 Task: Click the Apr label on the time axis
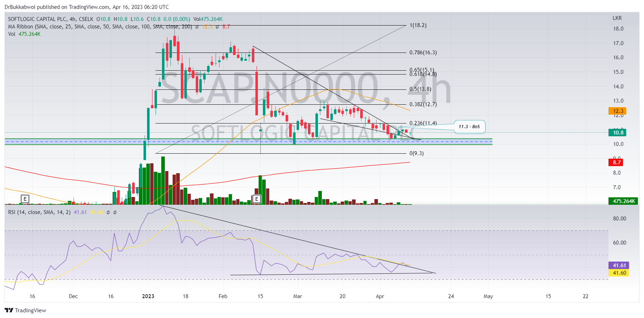click(380, 296)
